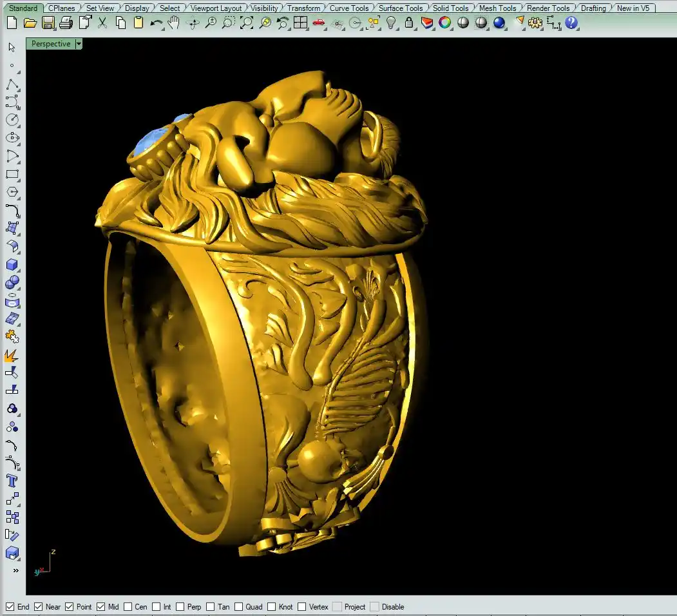Open the Perspective viewport dropdown arrow
This screenshot has height=616, width=677.
pyautogui.click(x=79, y=44)
